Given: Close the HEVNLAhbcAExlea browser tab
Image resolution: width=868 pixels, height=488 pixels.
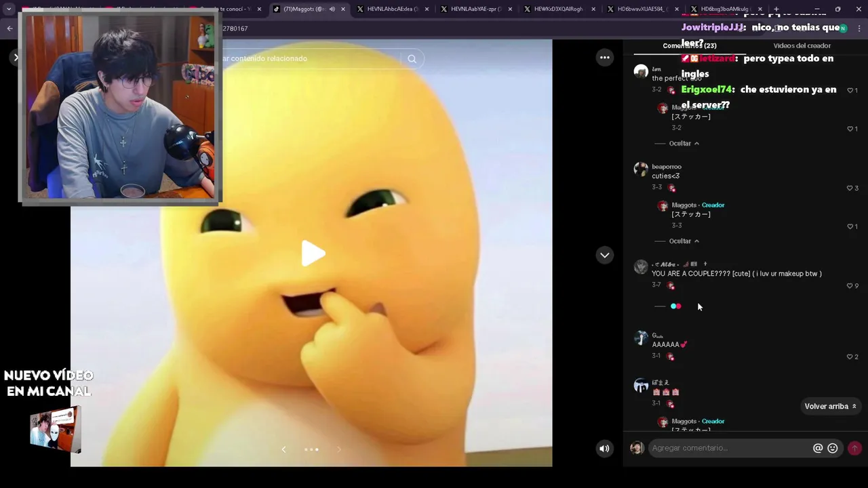Looking at the screenshot, I should 427,9.
